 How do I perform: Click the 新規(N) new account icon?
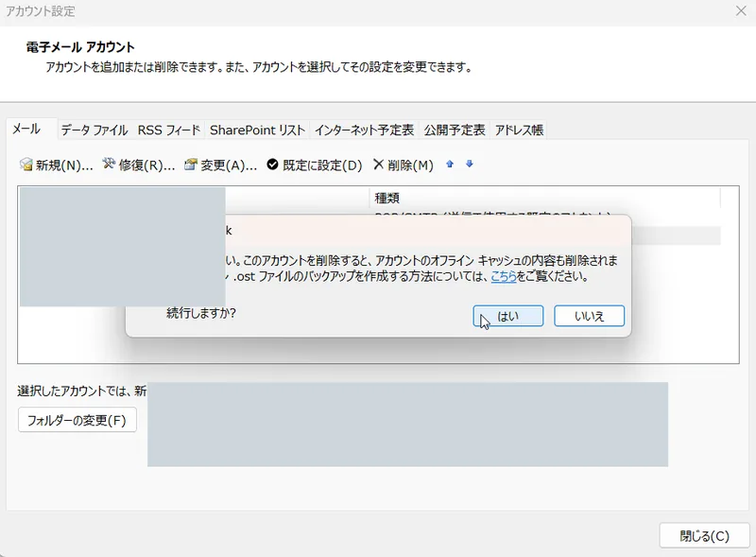26,165
